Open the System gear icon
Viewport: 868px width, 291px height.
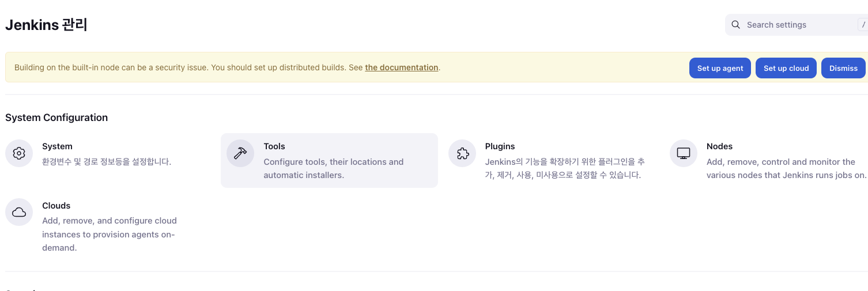(19, 153)
